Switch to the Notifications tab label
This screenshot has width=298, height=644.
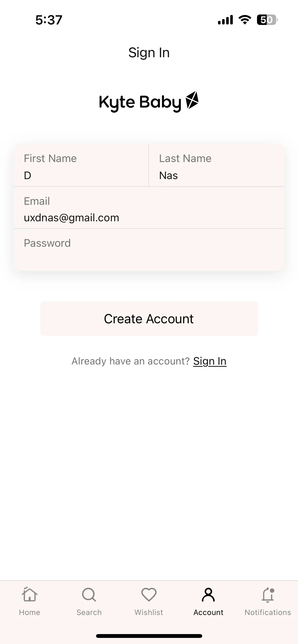268,612
